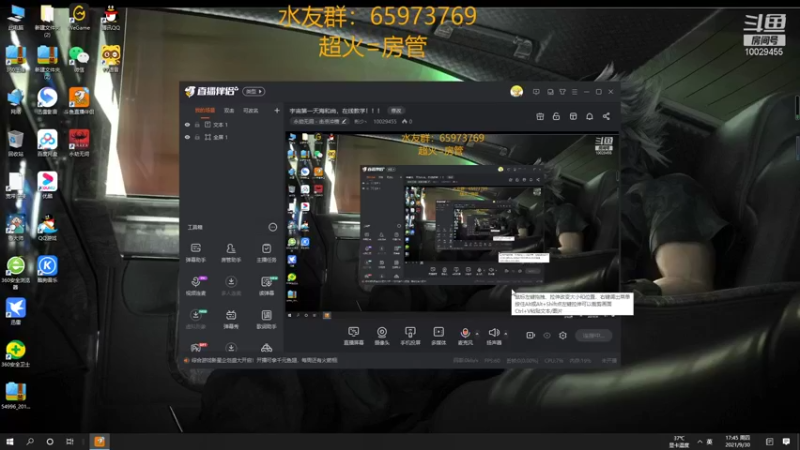Click the t-shirt skin icon in the title bar
This screenshot has height=450, width=800.
[562, 92]
